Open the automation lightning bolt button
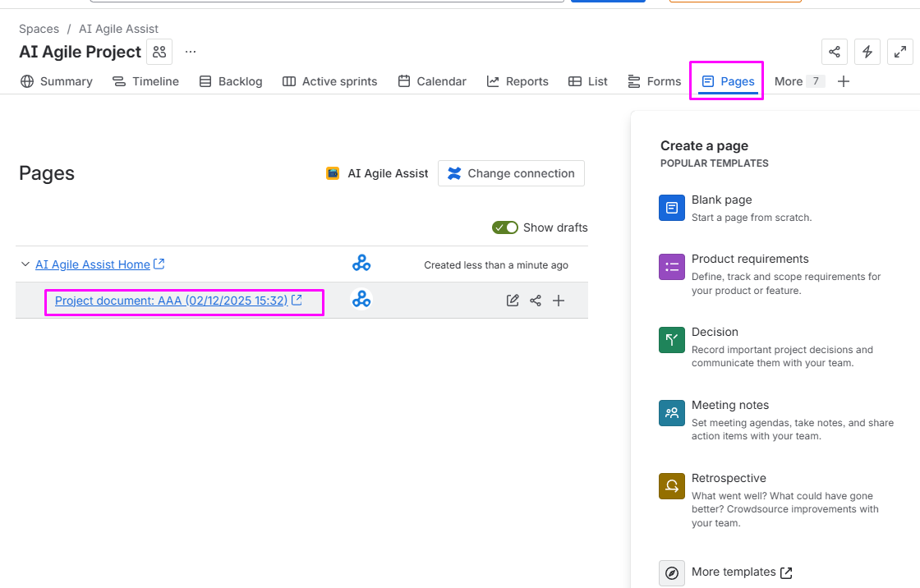This screenshot has width=920, height=588. [x=867, y=52]
